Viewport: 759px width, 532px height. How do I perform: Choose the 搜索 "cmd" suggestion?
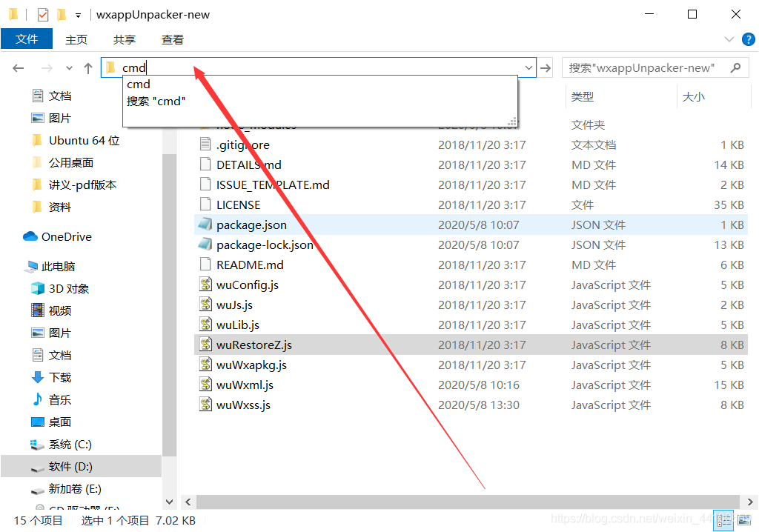156,102
